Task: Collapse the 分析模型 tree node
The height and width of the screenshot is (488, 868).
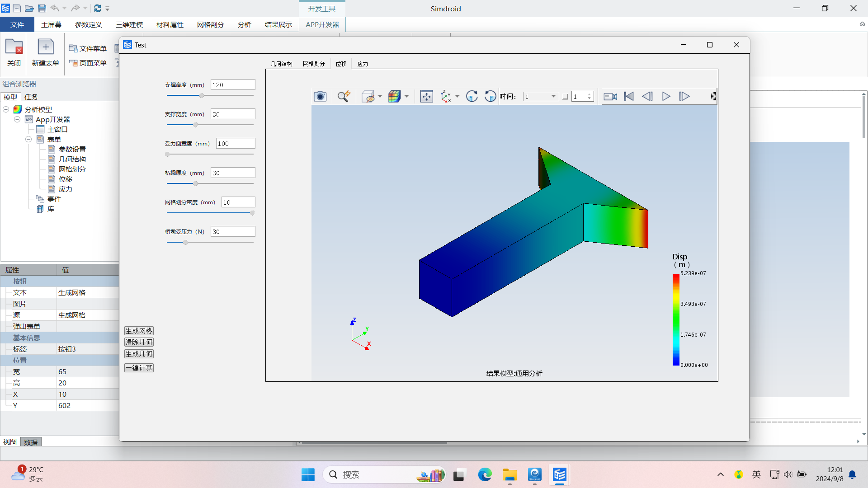Action: pyautogui.click(x=6, y=109)
